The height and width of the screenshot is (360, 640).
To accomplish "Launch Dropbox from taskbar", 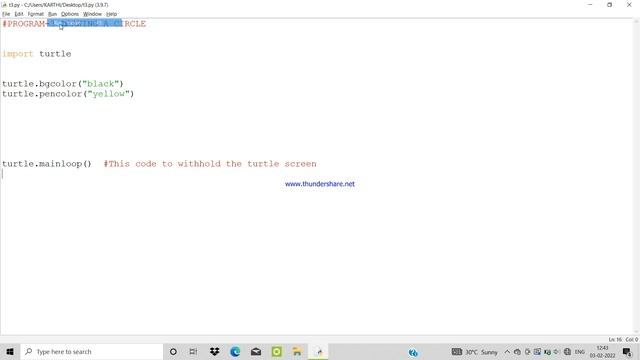I will point(214,351).
